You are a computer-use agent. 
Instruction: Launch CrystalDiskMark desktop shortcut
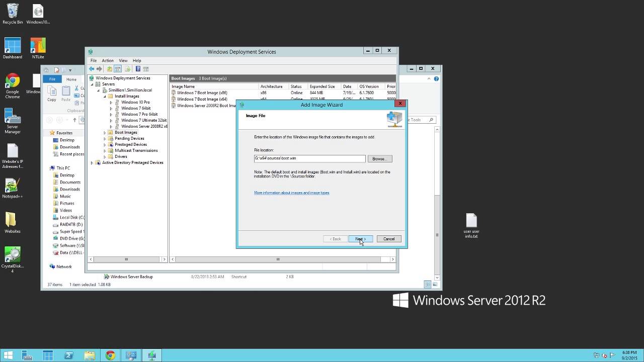click(x=13, y=259)
